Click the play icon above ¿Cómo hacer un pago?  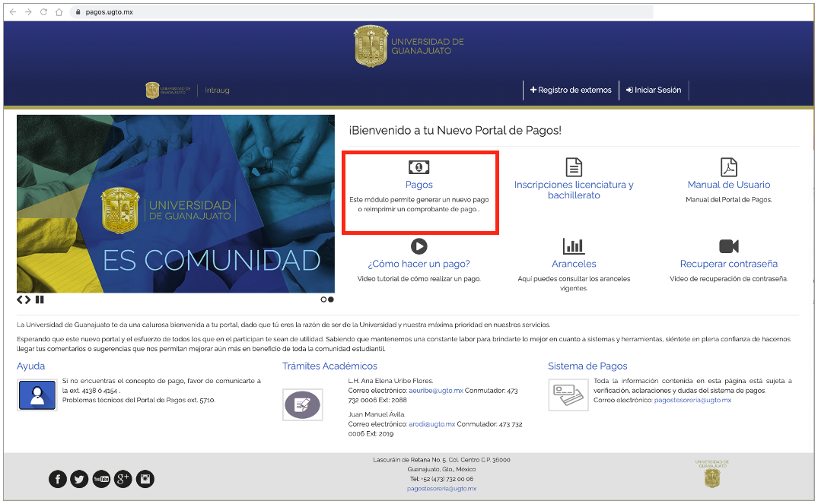[x=419, y=246]
